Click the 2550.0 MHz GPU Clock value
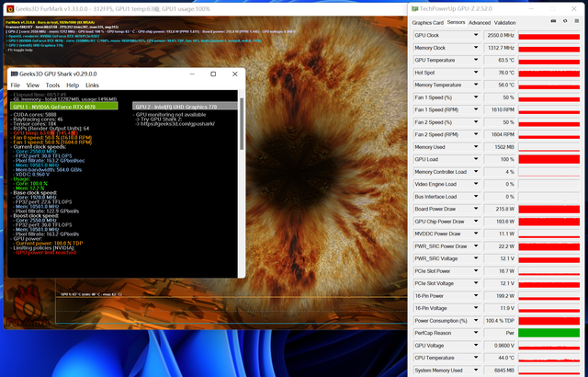 point(500,35)
